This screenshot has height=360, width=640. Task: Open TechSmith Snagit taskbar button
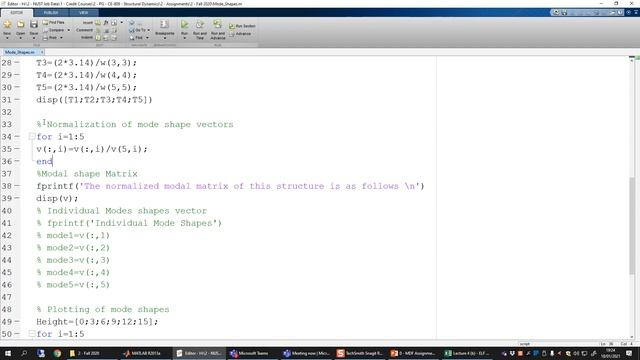click(360, 353)
